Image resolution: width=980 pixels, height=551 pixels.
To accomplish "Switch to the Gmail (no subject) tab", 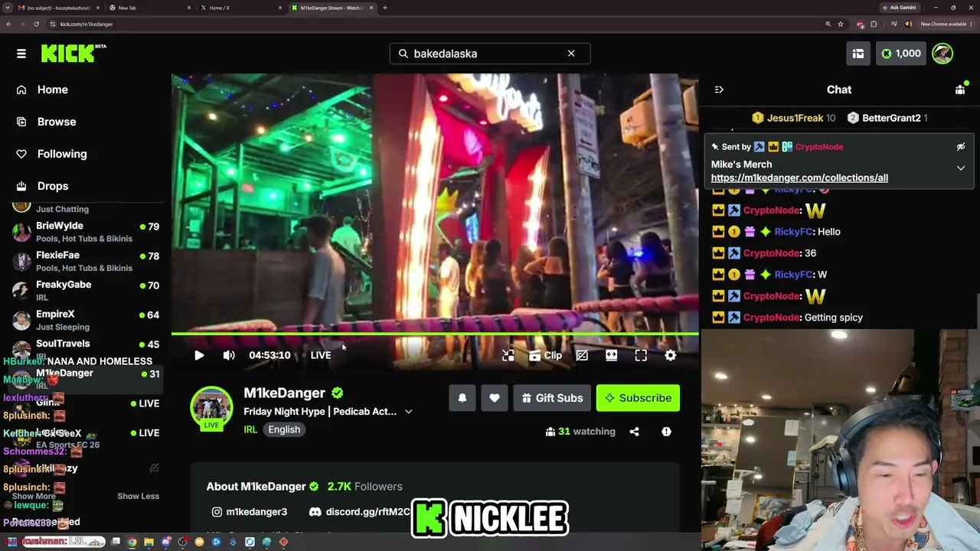I will coord(58,8).
